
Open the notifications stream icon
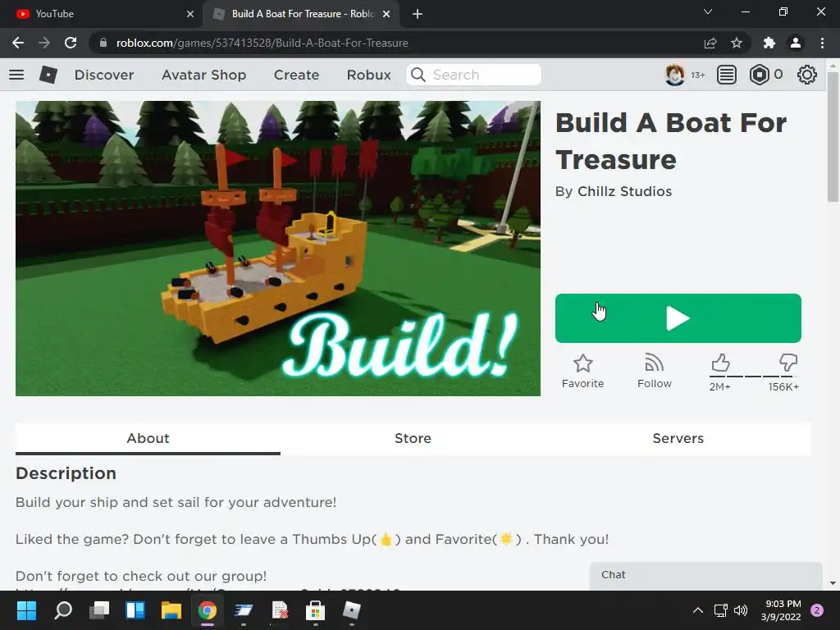click(x=727, y=75)
